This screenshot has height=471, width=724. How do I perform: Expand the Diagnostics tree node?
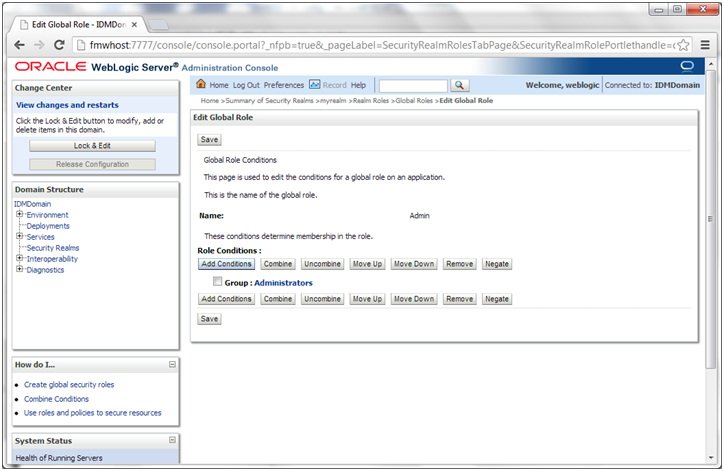(x=19, y=269)
